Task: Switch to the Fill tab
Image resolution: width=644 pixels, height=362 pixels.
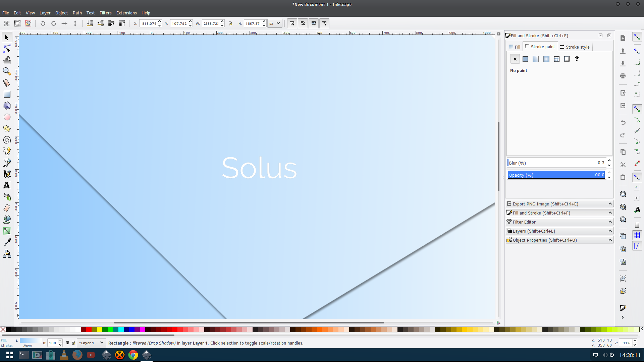Action: (515, 47)
